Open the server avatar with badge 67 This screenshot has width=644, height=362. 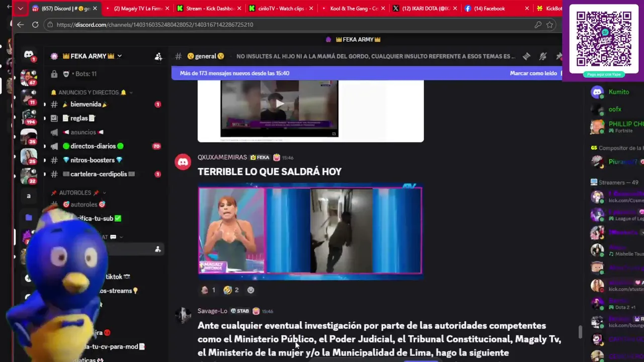[28, 78]
